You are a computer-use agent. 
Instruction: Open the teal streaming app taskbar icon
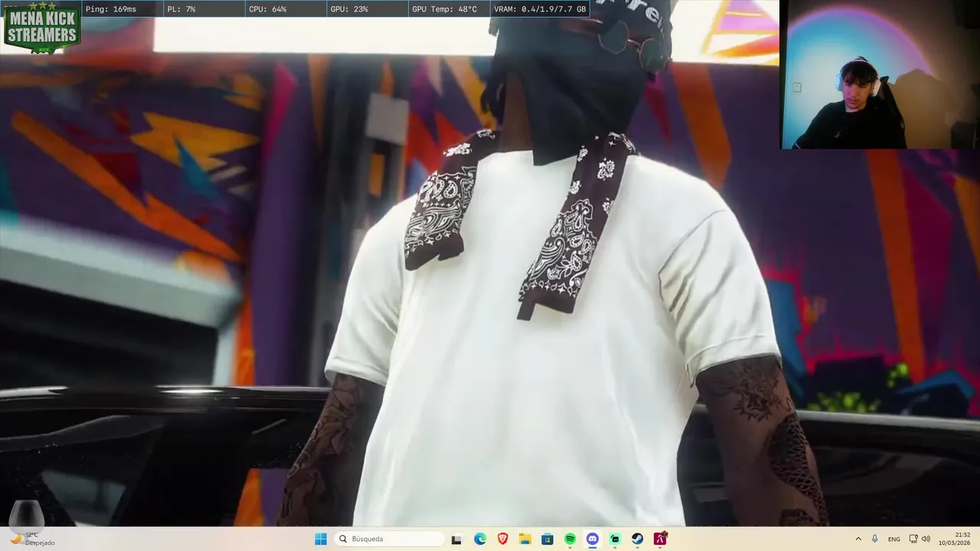pyautogui.click(x=615, y=539)
